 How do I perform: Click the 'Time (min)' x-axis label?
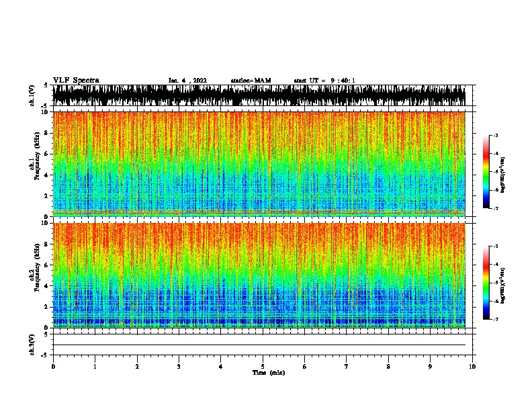pos(269,373)
